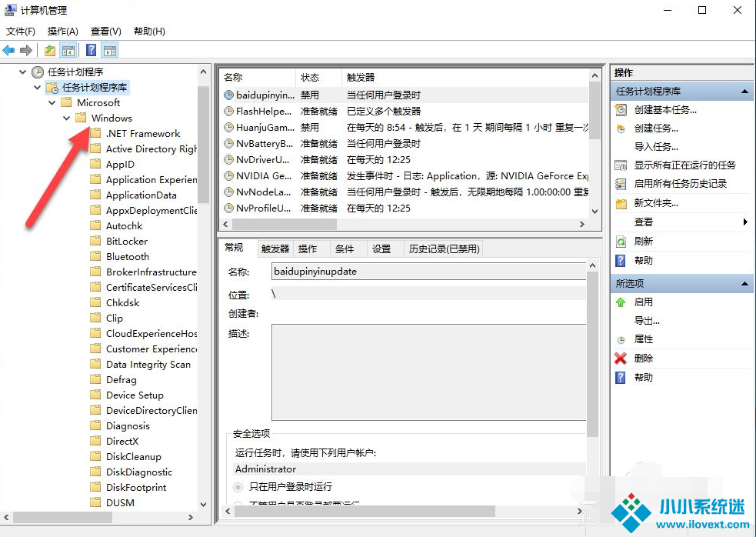Sort by the 触发器 column header
Image resolution: width=756 pixels, height=537 pixels.
465,78
